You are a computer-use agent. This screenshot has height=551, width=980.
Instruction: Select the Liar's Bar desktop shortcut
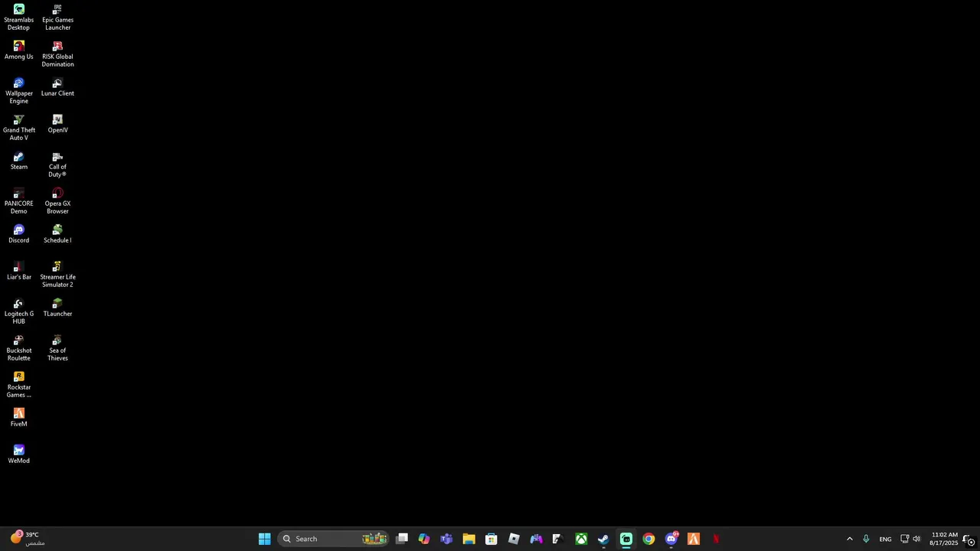pyautogui.click(x=18, y=271)
